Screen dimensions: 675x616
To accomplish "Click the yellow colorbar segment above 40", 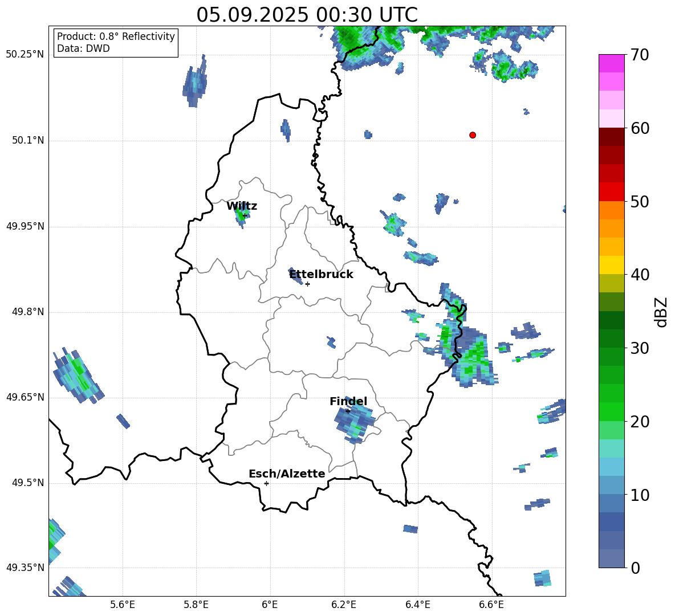I will pos(611,265).
